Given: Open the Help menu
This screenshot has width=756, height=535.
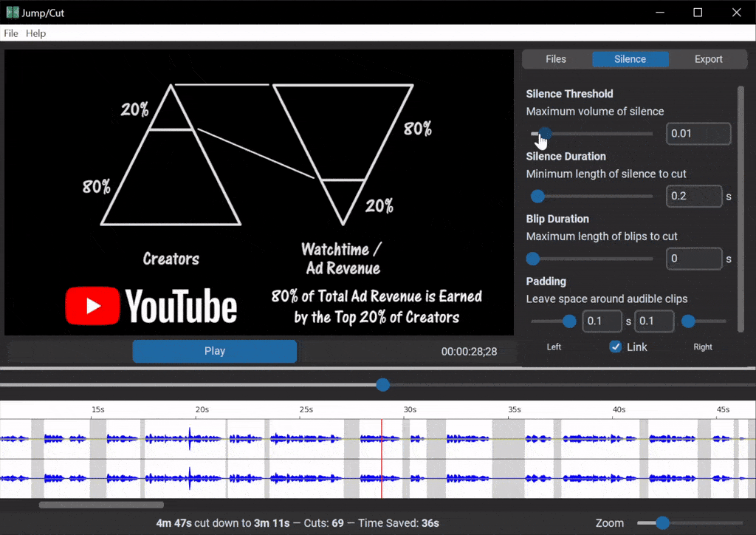Looking at the screenshot, I should click(x=35, y=33).
